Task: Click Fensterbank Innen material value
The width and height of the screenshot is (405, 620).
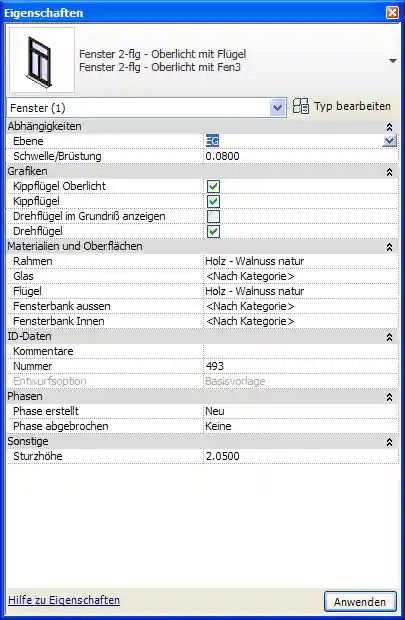Action: tap(301, 321)
